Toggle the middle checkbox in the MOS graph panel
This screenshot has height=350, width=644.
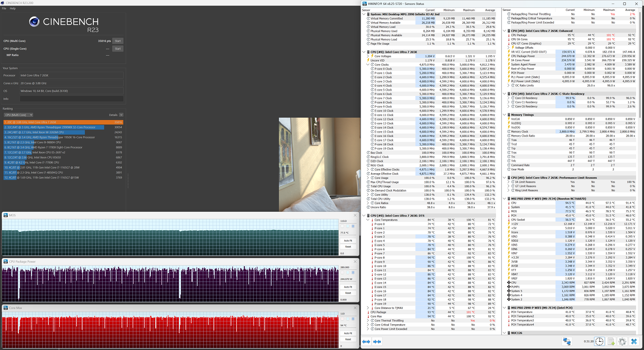coord(348,226)
